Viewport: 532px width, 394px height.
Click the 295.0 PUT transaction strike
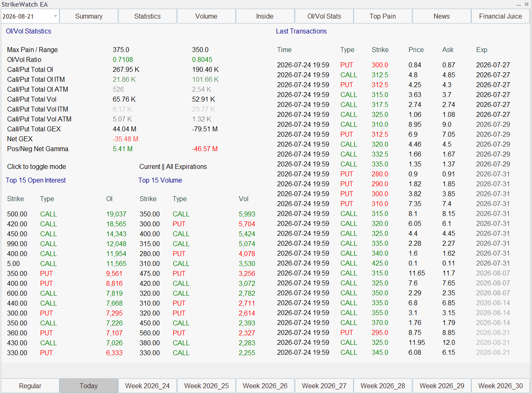(x=380, y=333)
